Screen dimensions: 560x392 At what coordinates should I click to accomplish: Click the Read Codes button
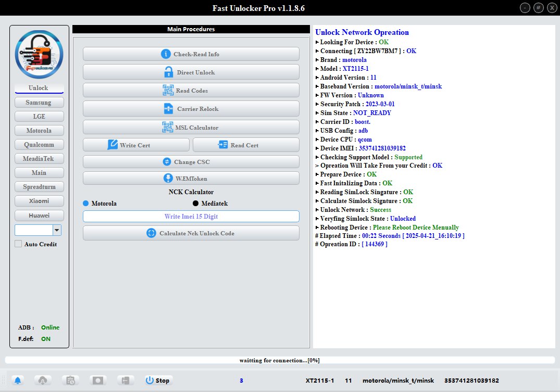pos(191,91)
